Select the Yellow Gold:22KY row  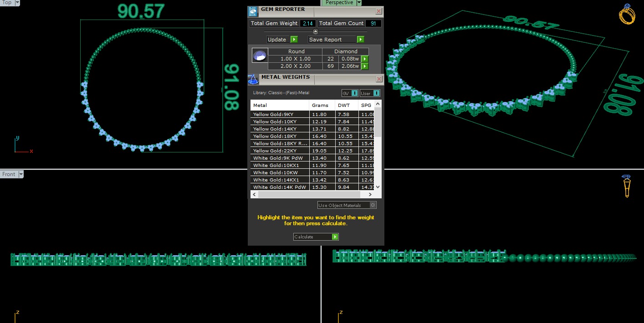pos(312,151)
